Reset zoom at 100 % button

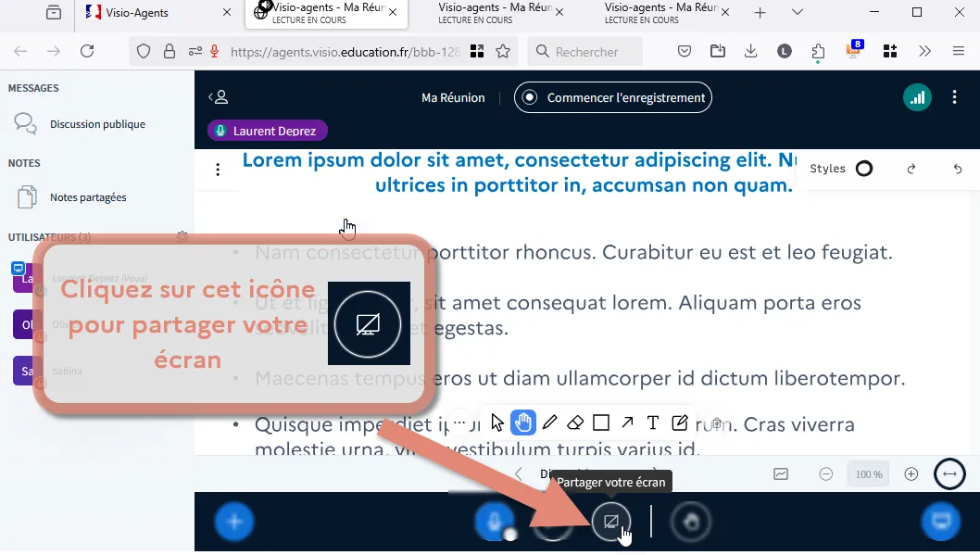869,474
